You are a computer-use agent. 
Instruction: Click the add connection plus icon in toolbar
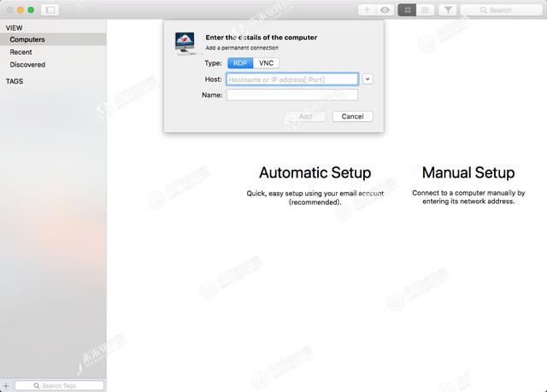(x=367, y=10)
